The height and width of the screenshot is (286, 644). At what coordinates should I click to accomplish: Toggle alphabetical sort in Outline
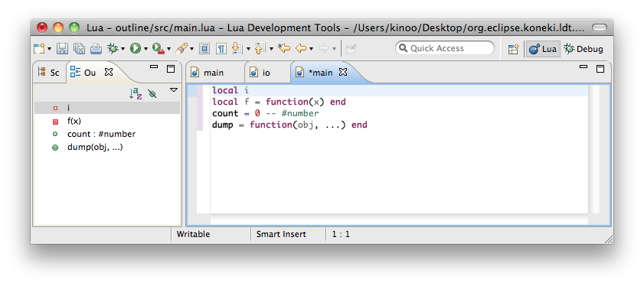(x=135, y=93)
